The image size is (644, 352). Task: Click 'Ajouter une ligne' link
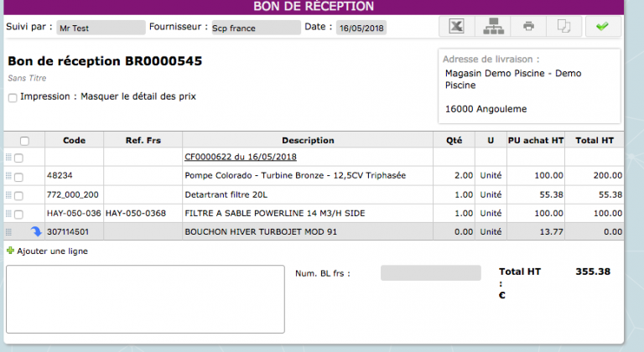(x=52, y=251)
